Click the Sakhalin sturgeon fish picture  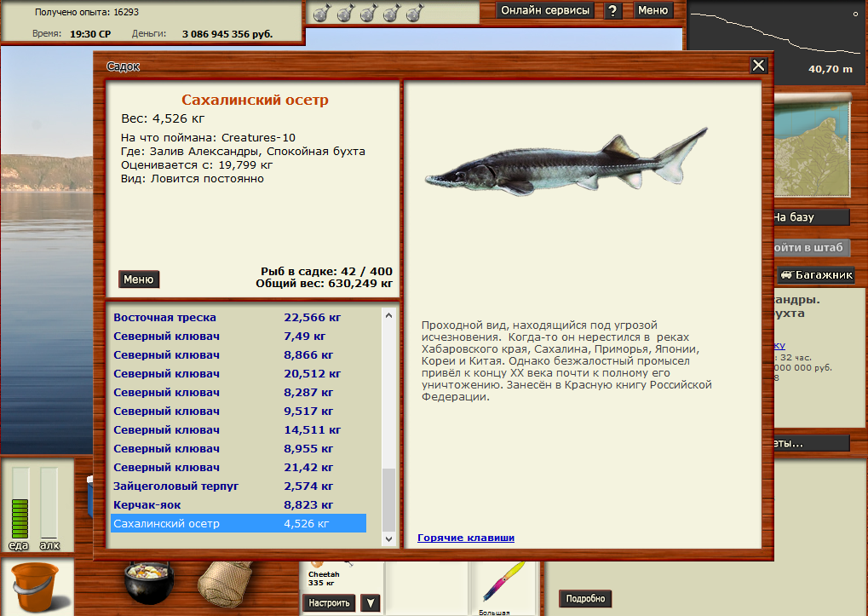566,163
